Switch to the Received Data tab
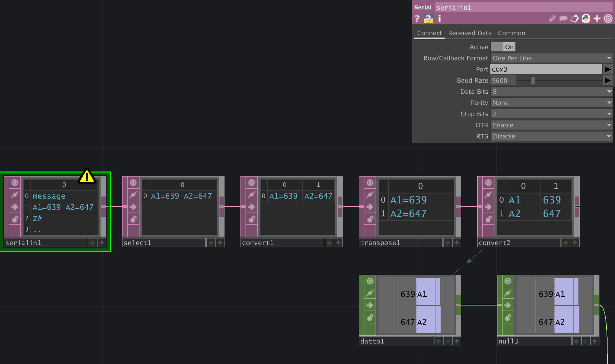This screenshot has height=364, width=615. click(470, 33)
